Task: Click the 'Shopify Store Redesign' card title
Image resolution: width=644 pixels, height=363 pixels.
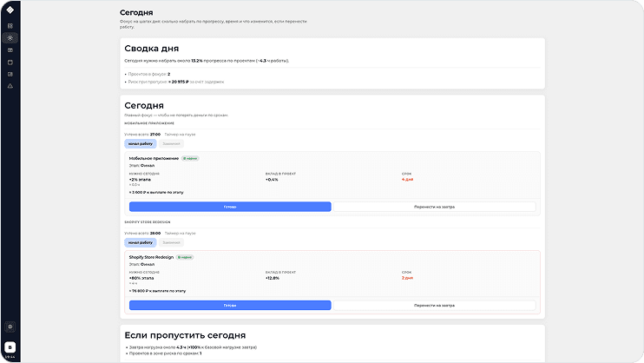Action: 151,257
